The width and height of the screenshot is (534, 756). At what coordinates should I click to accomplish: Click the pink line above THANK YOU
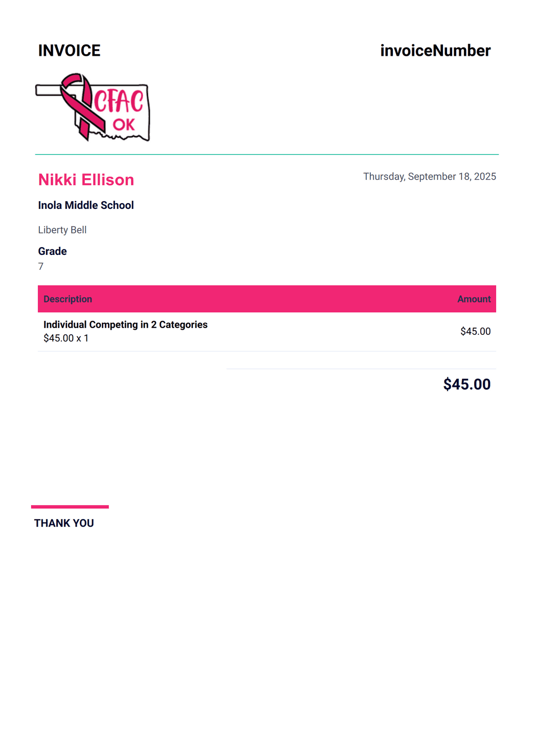click(70, 507)
